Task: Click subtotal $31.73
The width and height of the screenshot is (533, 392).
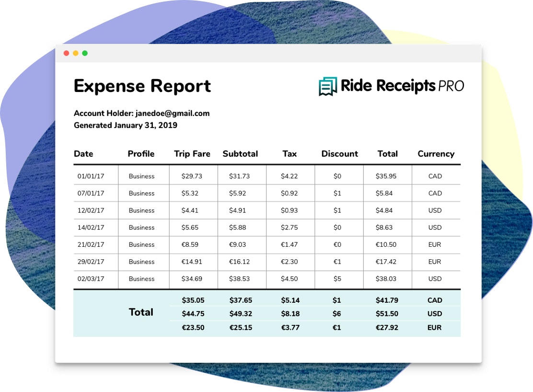Action: [239, 176]
